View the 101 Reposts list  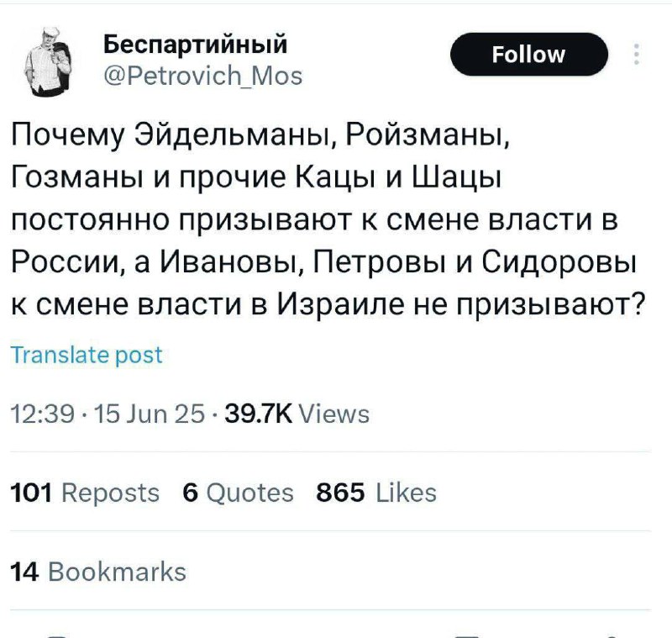click(x=85, y=492)
